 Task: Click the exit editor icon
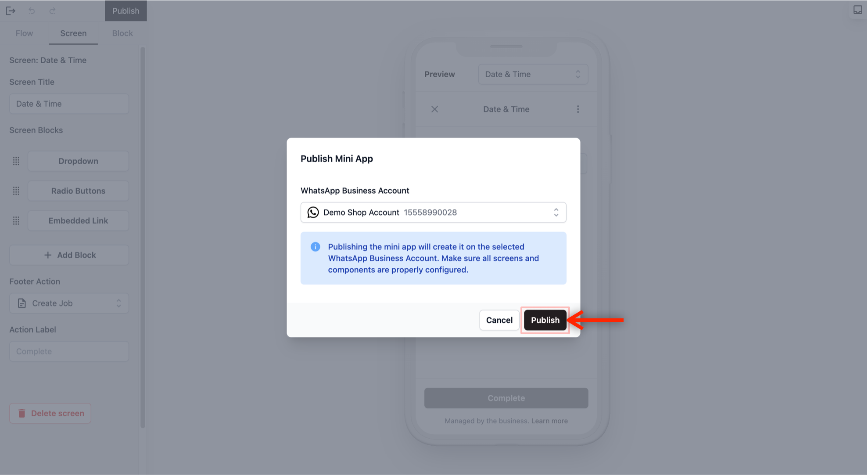(x=11, y=11)
